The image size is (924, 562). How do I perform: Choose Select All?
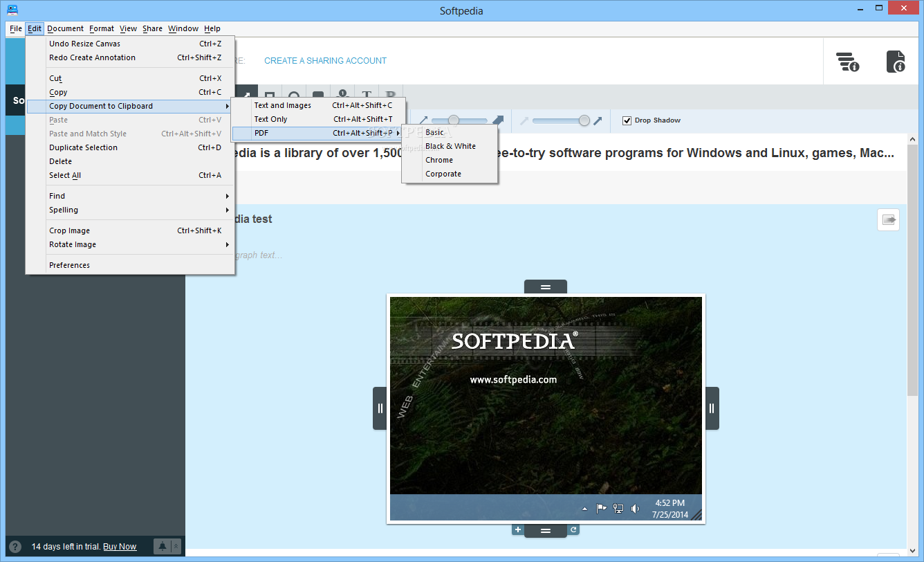[130, 175]
